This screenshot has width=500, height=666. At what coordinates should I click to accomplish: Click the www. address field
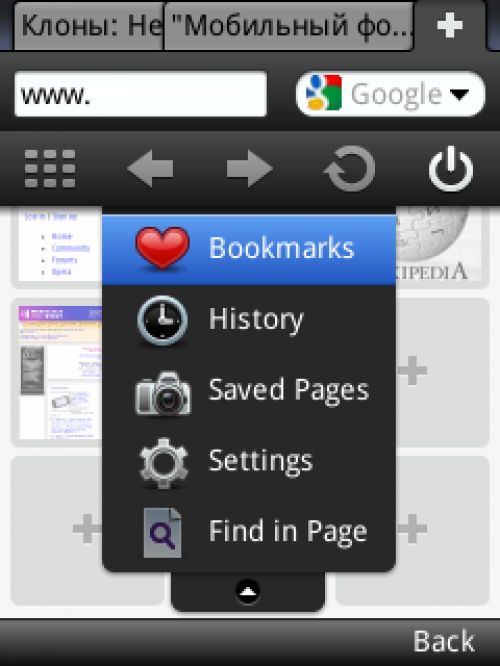[x=141, y=94]
